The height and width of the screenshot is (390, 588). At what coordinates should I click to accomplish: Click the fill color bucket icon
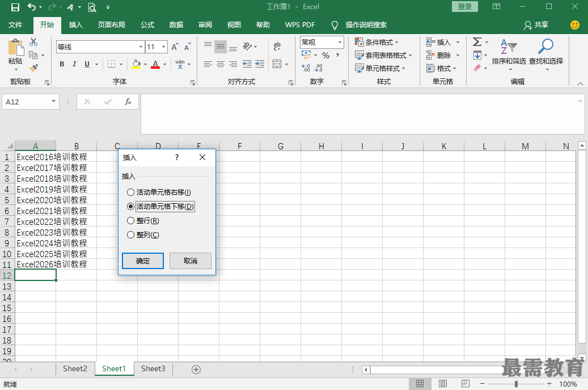(x=137, y=64)
